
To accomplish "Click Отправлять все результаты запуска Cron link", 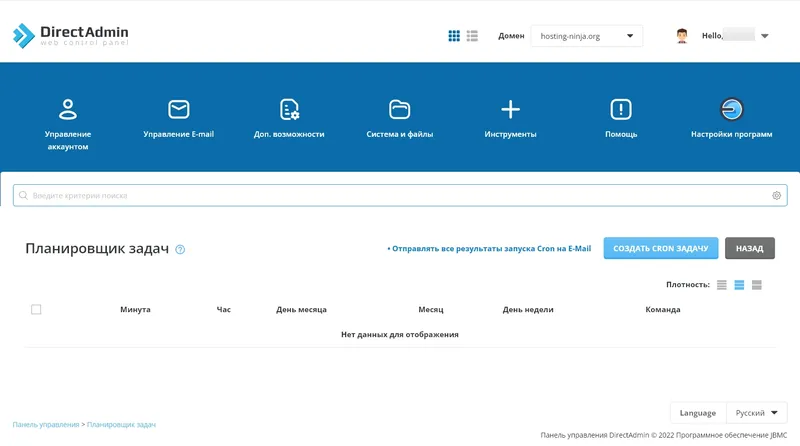I will coord(489,249).
